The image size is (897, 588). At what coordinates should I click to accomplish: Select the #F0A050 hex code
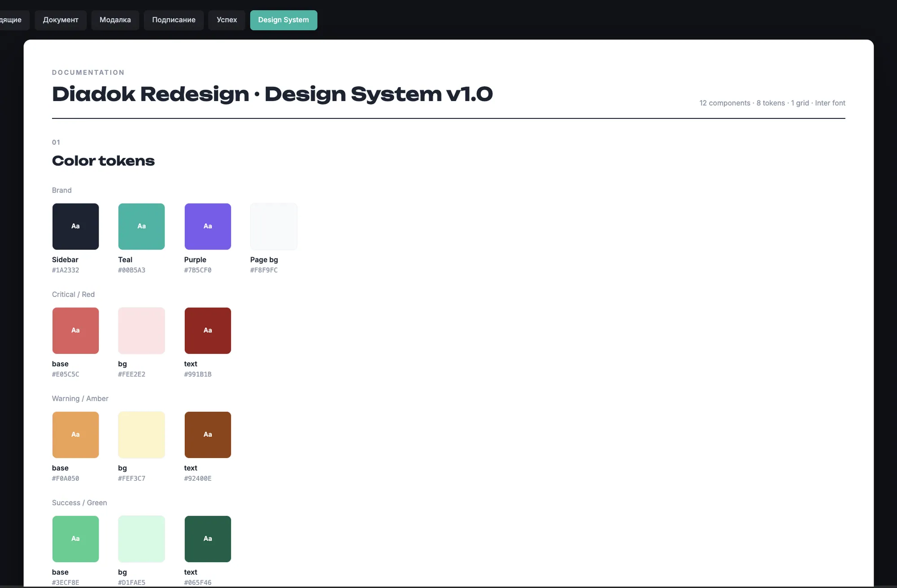[x=65, y=478]
